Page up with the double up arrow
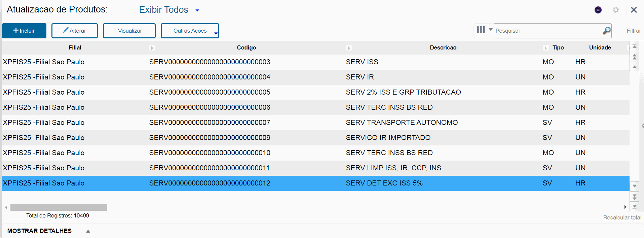 pos(634,57)
